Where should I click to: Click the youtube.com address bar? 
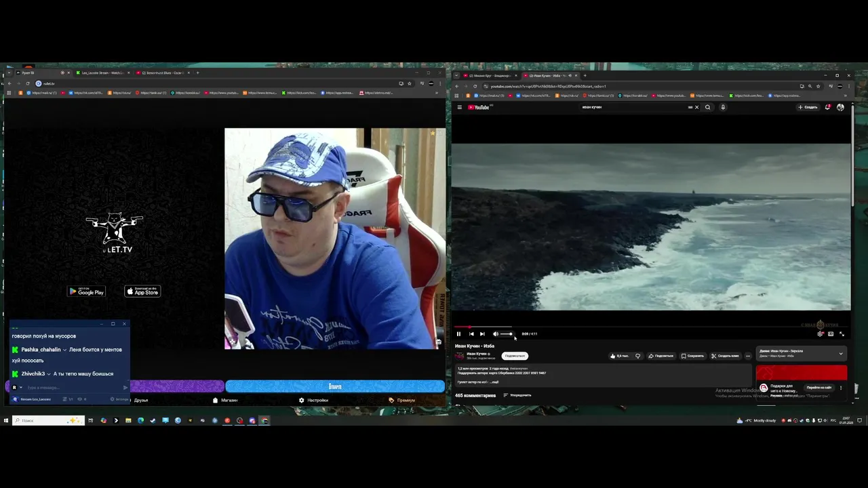637,86
